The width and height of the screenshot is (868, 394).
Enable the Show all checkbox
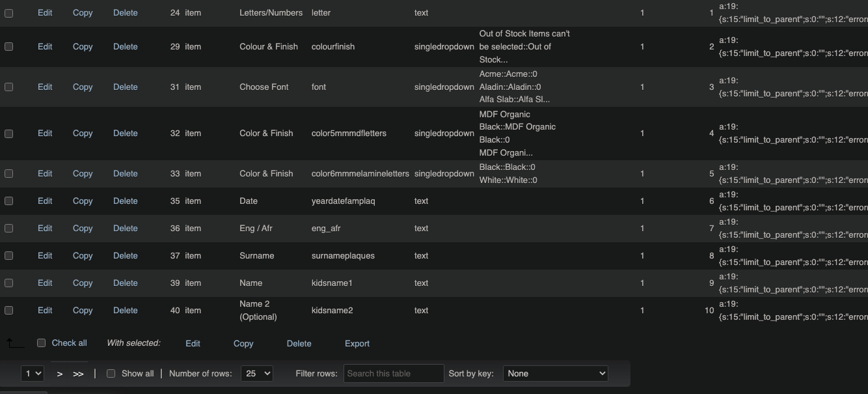[x=111, y=374]
